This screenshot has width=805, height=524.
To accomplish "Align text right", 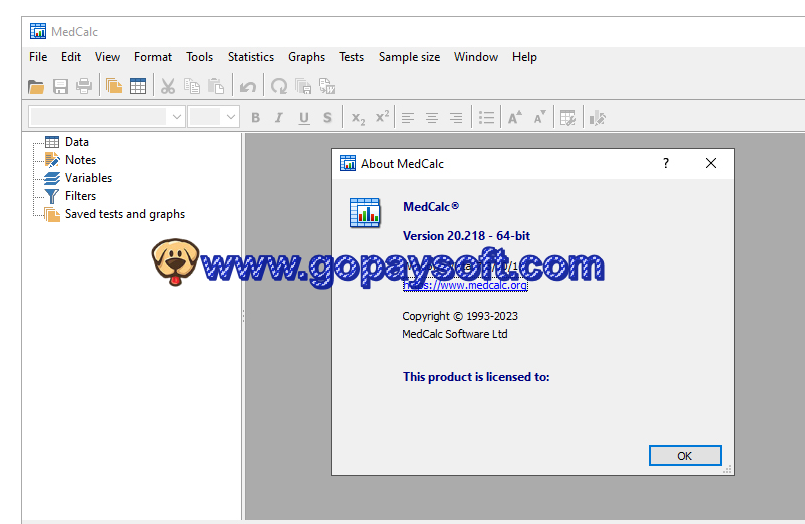I will pyautogui.click(x=456, y=118).
